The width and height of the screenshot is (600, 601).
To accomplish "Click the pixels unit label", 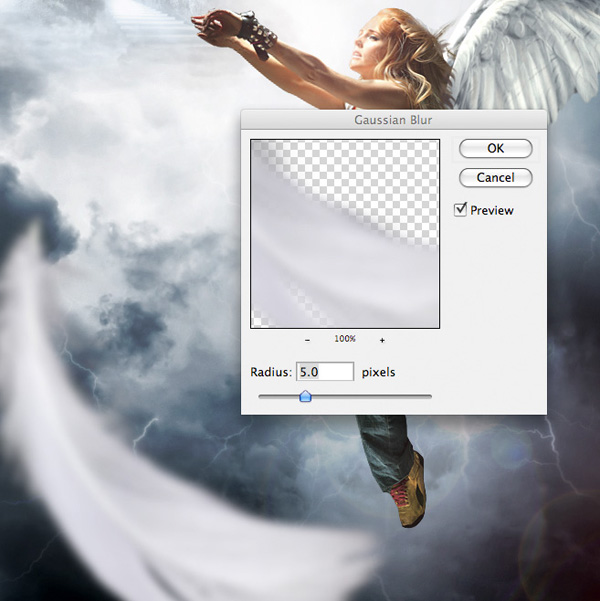I will 379,372.
